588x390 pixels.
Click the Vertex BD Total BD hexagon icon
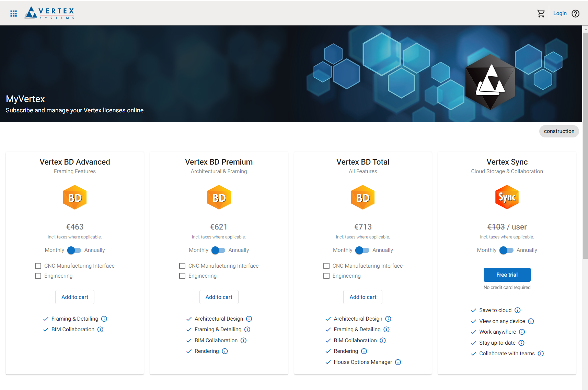click(363, 197)
